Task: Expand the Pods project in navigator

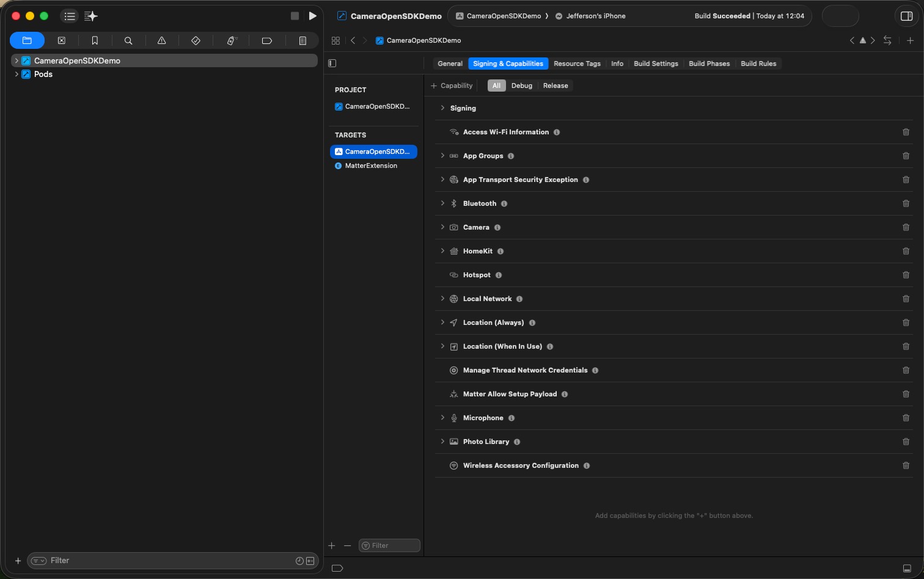Action: [16, 74]
